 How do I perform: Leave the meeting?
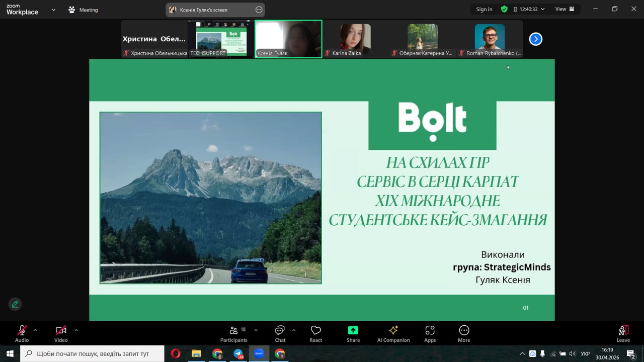click(x=623, y=333)
